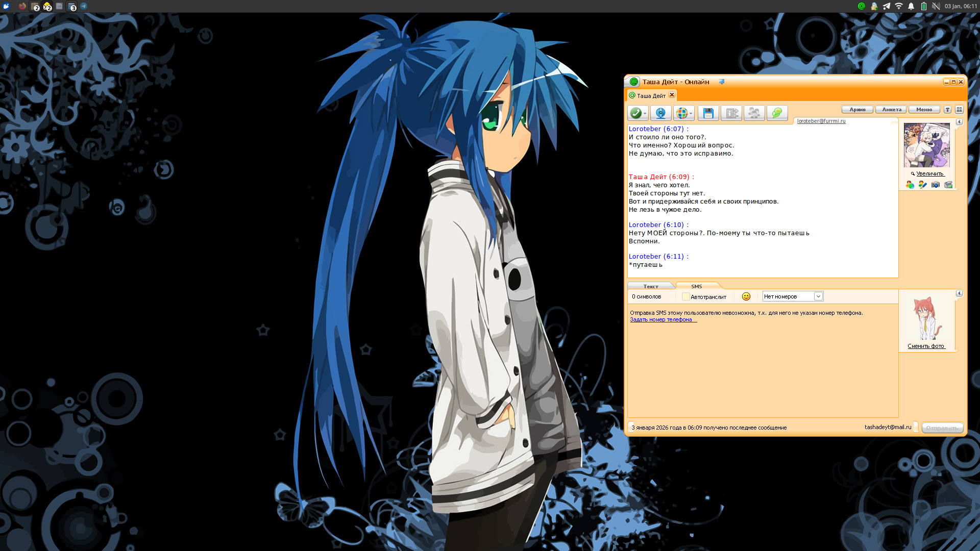Click the 'Сменить фото' link
The image size is (980, 551).
point(925,346)
